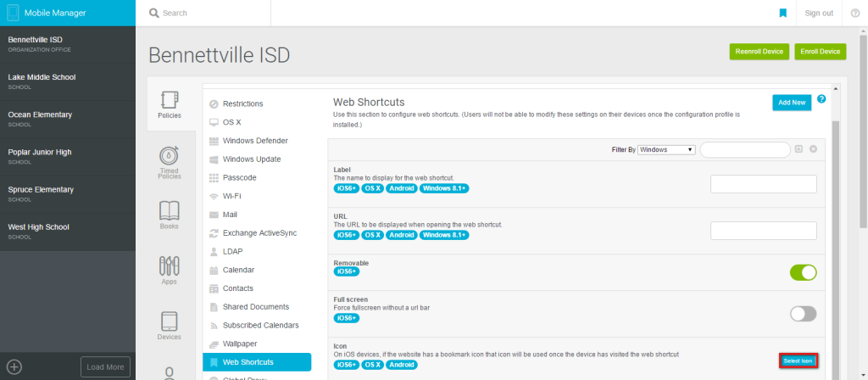Click the clear filter X icon
Screen dimensions: 868x380
pos(813,149)
